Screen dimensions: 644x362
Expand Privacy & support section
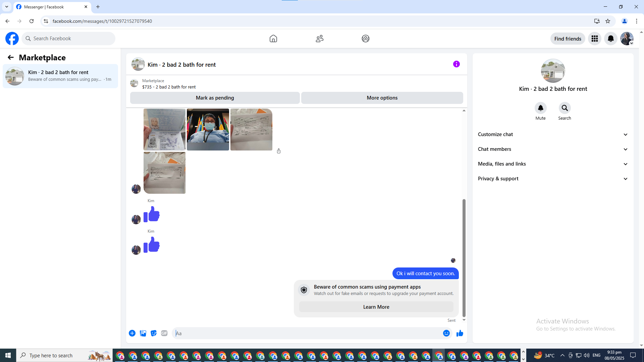coord(553,179)
